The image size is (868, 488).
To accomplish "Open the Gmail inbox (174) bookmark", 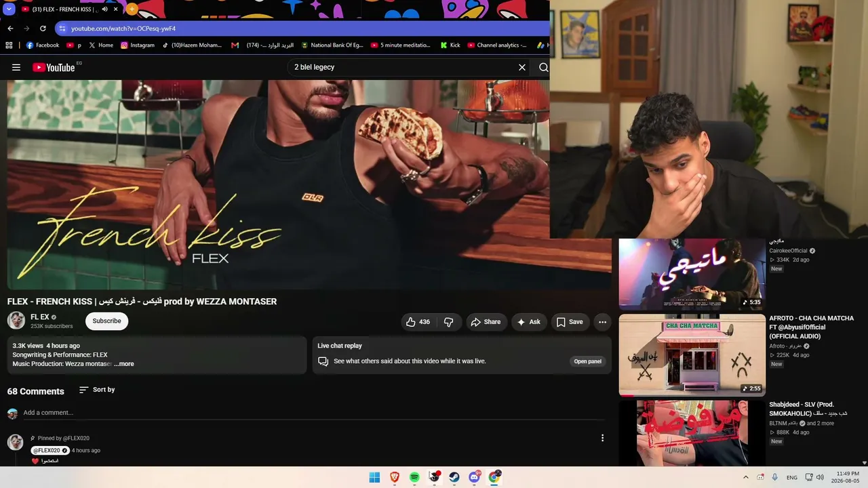I will pos(262,45).
